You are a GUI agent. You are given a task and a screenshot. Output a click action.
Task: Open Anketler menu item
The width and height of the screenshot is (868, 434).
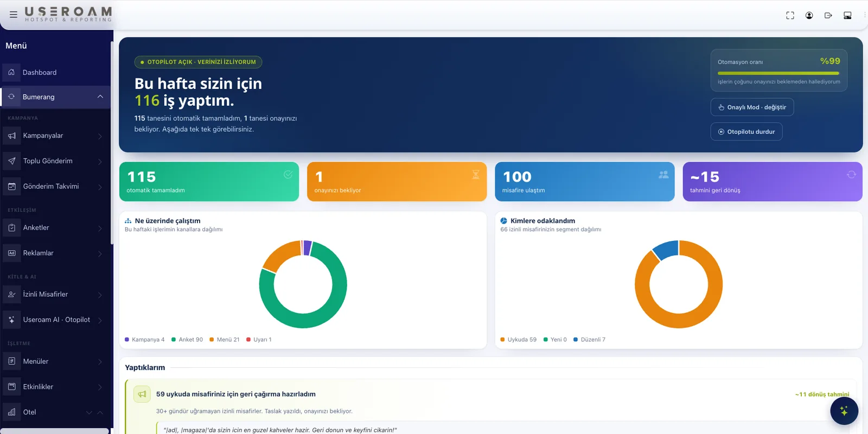[55, 228]
